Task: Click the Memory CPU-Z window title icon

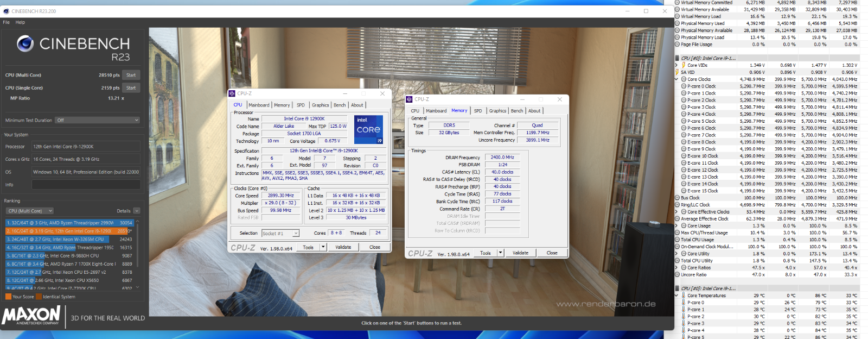Action: (410, 99)
